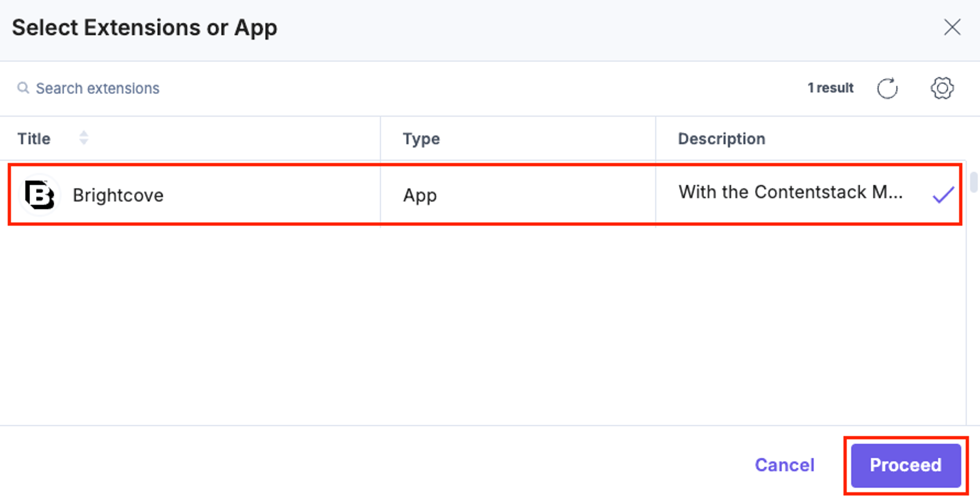Click the Search extensions input field
This screenshot has height=501, width=980.
97,88
